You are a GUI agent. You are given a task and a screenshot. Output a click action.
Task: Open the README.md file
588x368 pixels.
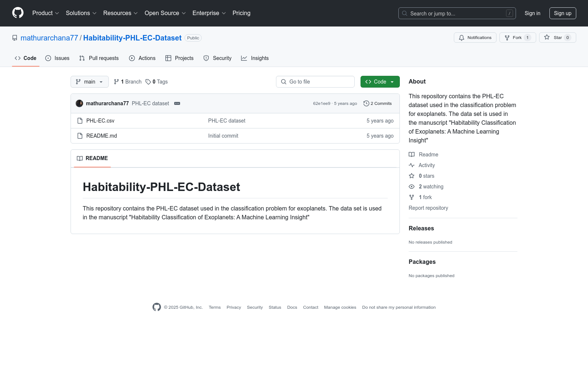pyautogui.click(x=101, y=136)
